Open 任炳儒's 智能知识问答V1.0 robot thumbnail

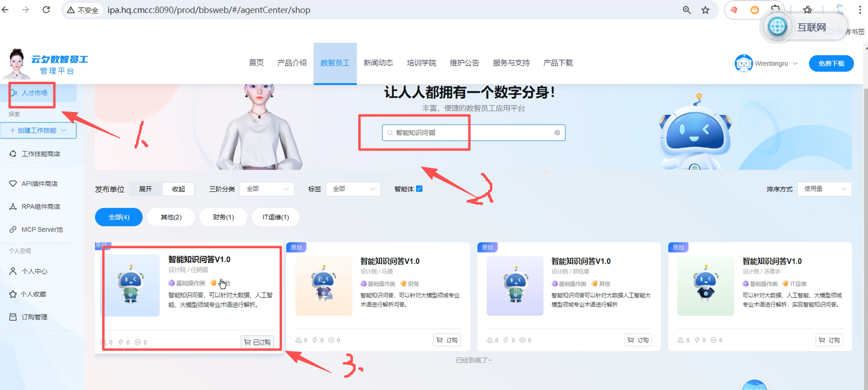[131, 285]
